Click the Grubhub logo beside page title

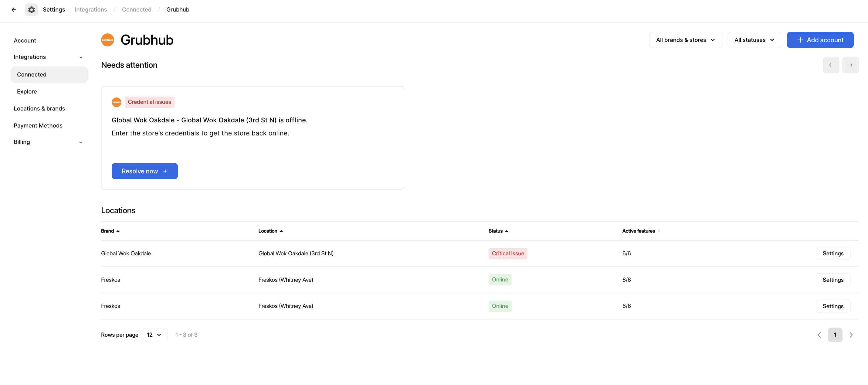pyautogui.click(x=107, y=40)
